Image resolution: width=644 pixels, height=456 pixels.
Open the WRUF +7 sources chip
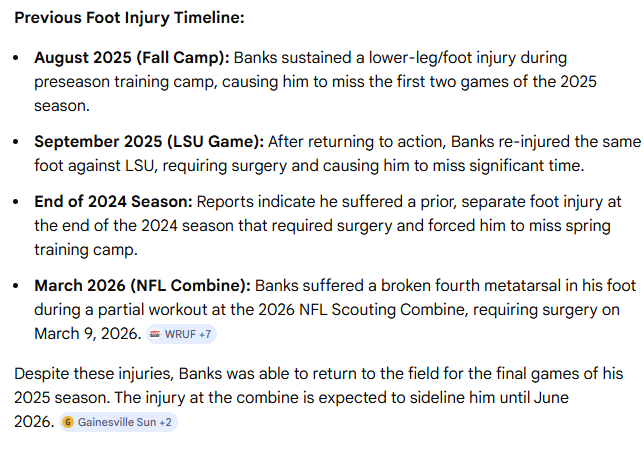[181, 333]
